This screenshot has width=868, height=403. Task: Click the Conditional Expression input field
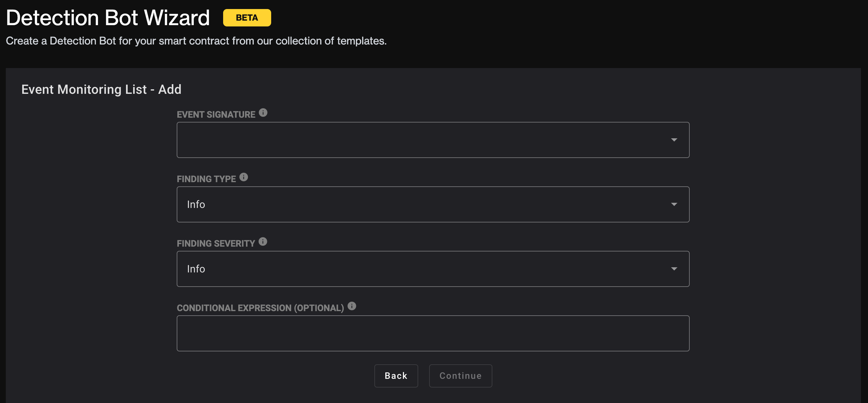pyautogui.click(x=433, y=333)
